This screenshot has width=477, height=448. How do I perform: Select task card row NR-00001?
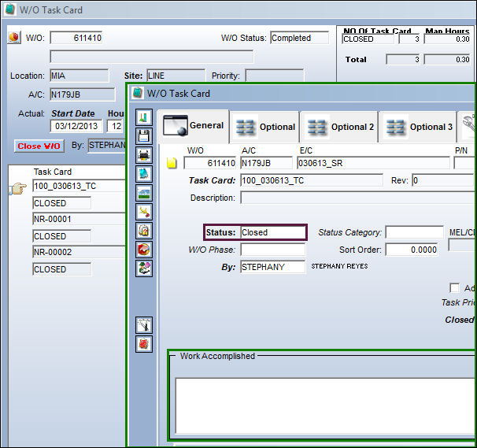[x=79, y=219]
